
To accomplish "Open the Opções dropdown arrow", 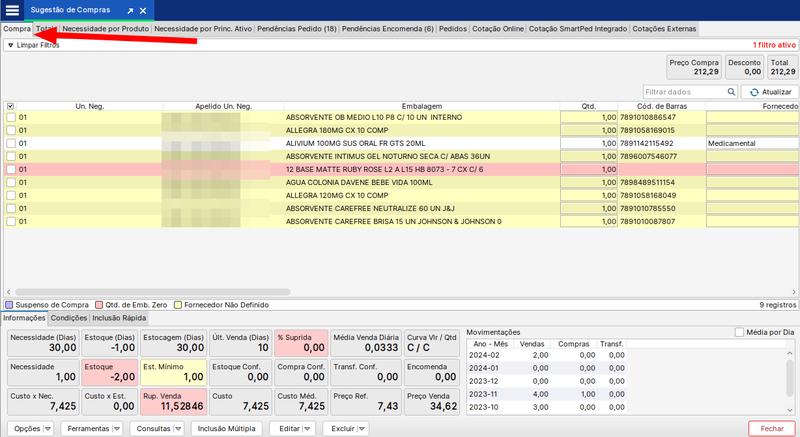I will [48, 428].
